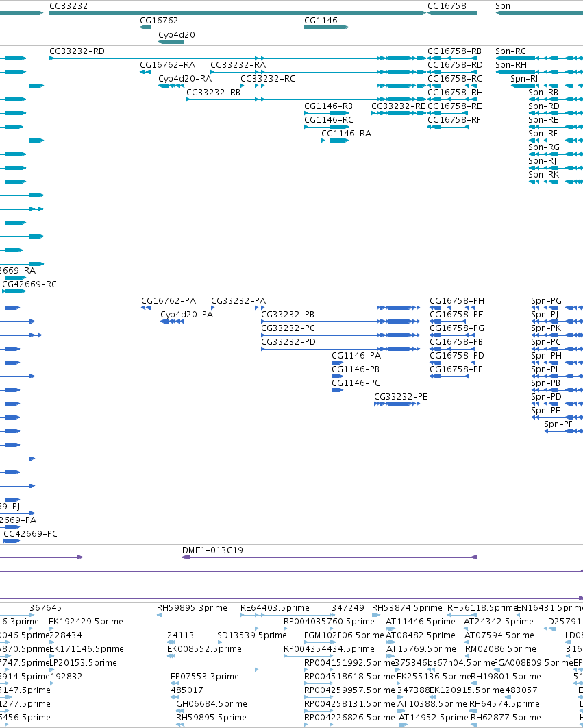Select transcript CG33232-RB
The image size is (583, 728).
pyautogui.click(x=214, y=93)
